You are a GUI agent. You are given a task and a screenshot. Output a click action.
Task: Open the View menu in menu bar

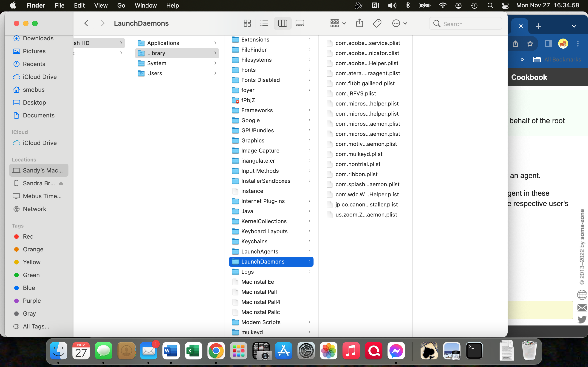coord(101,5)
